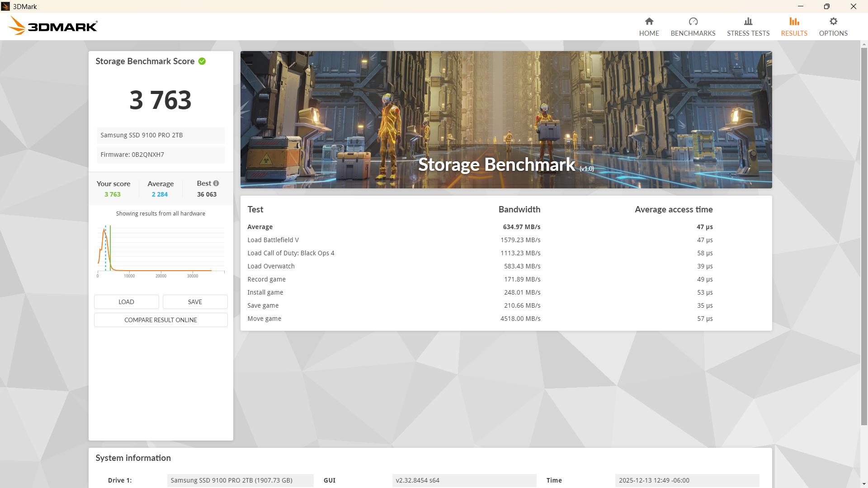Click the 58 µs Black Ops 4 access time
Viewport: 868px width, 488px height.
(x=705, y=253)
